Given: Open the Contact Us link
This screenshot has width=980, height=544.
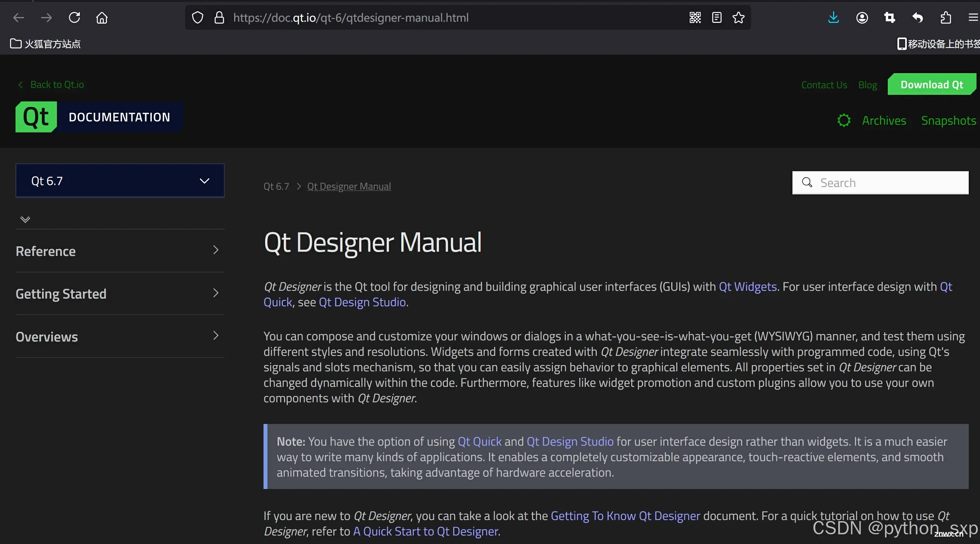Looking at the screenshot, I should 824,85.
